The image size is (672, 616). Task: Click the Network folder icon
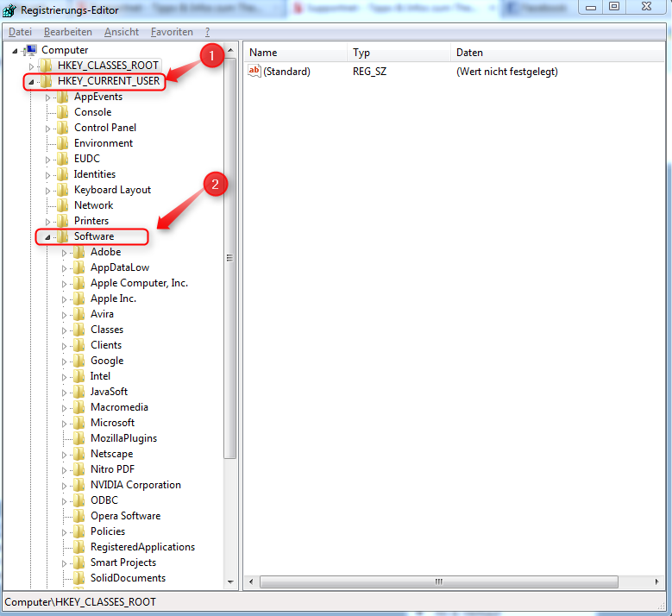tap(63, 205)
